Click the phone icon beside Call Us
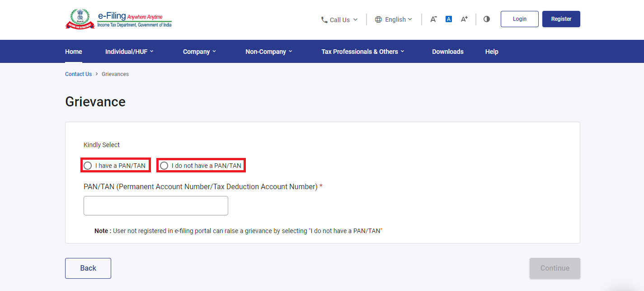 tap(324, 20)
